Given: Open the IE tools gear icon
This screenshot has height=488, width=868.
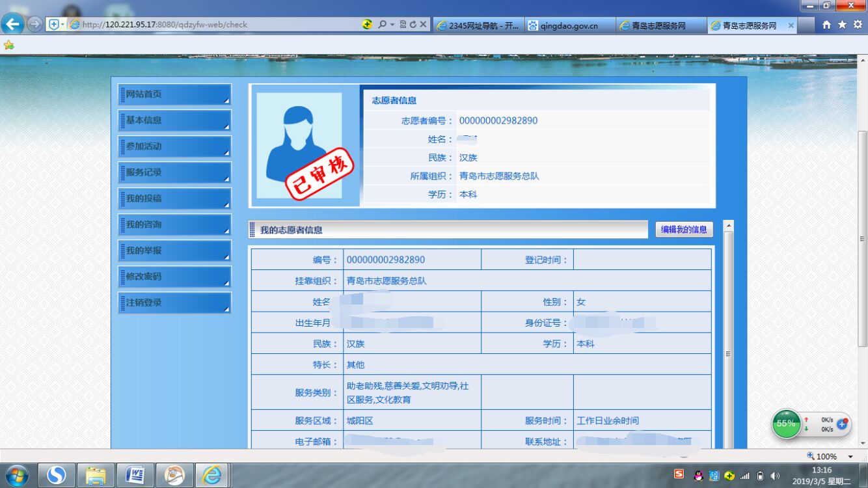Looking at the screenshot, I should point(858,25).
